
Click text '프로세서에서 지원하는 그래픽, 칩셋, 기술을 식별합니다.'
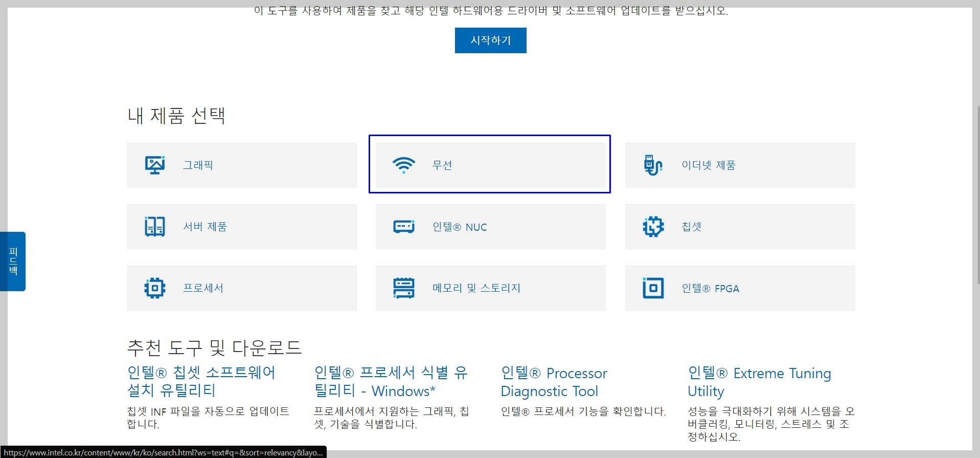(392, 418)
